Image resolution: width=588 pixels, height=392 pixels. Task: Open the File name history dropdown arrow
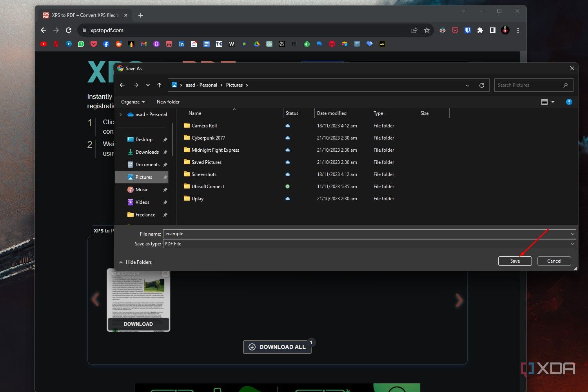click(x=573, y=234)
